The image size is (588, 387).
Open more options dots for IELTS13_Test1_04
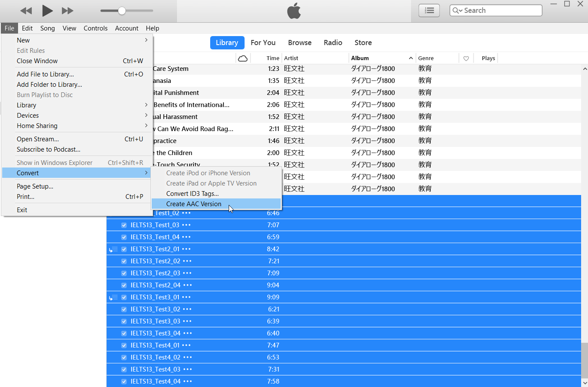(x=186, y=237)
